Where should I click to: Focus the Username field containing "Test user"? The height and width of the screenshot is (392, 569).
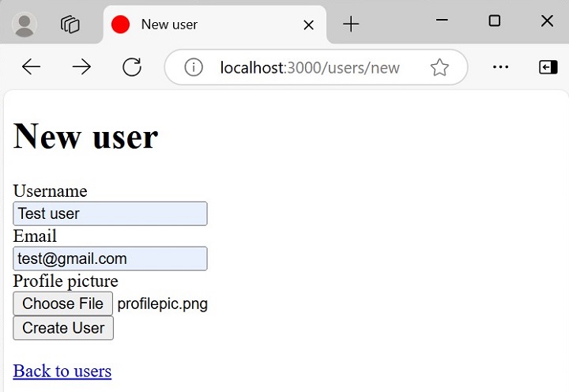tap(110, 213)
